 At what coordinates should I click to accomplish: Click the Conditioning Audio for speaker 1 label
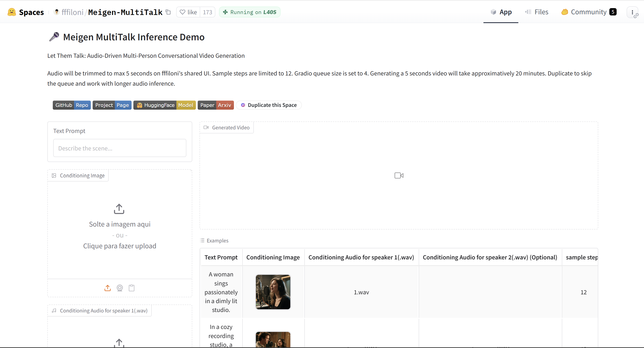click(99, 310)
